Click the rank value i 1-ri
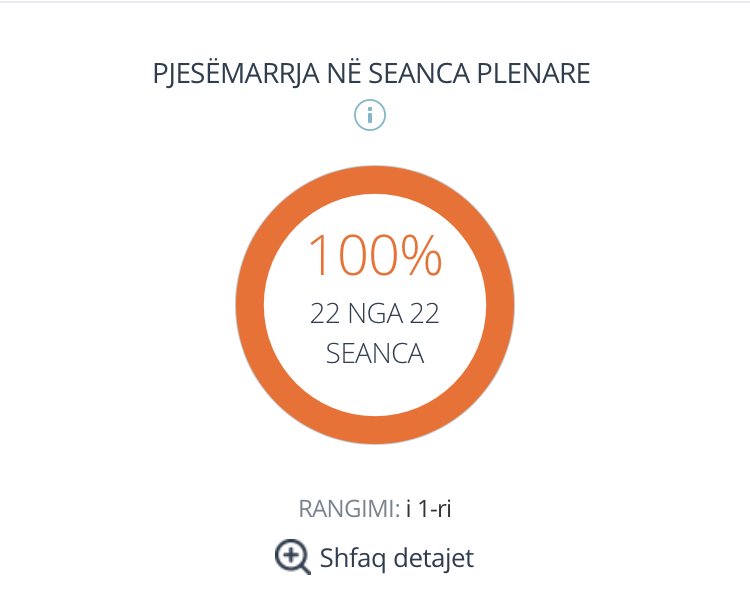This screenshot has height=601, width=750. coord(429,509)
